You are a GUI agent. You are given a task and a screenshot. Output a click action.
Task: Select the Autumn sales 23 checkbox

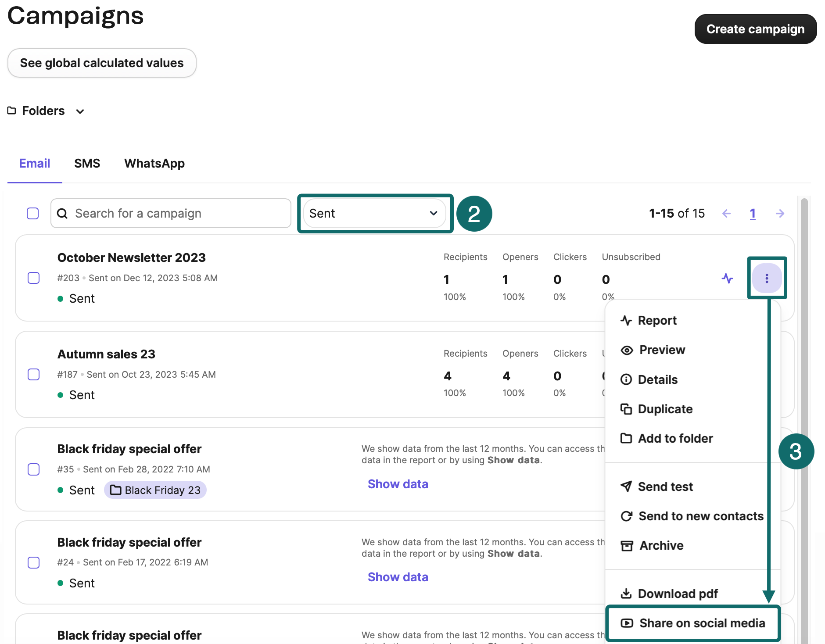tap(34, 375)
